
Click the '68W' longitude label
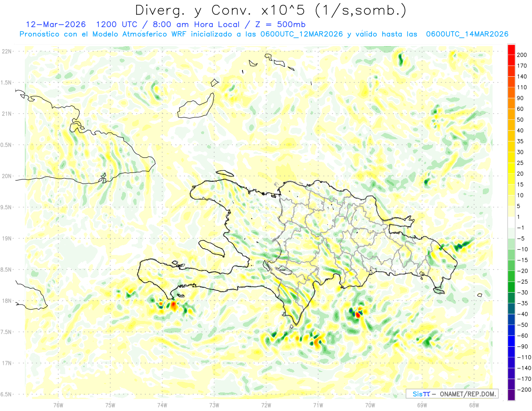pos(473,404)
